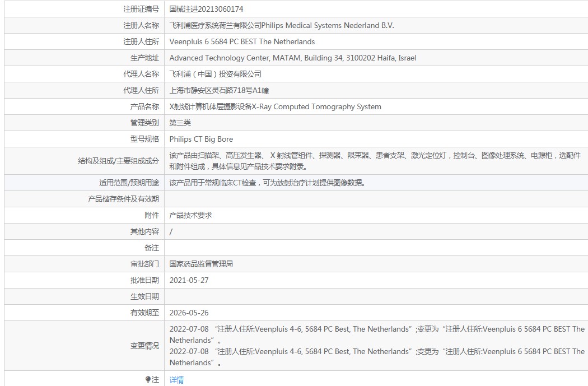
Task: Click the 产品名称 label
Action: pos(144,106)
